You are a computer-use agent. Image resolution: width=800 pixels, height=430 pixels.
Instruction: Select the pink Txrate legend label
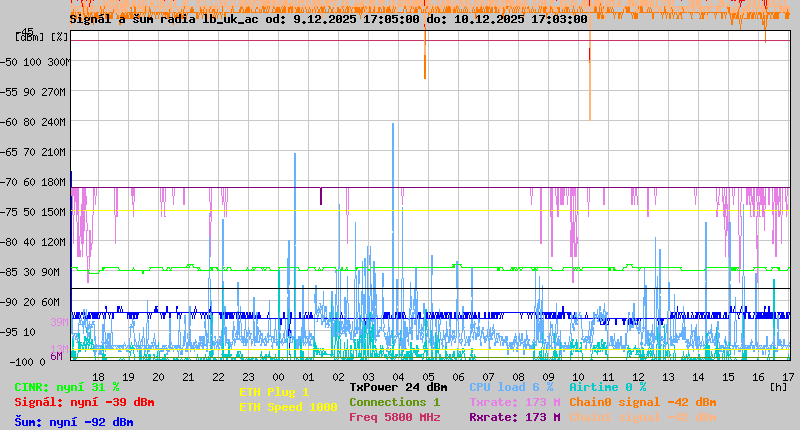pyautogui.click(x=514, y=402)
